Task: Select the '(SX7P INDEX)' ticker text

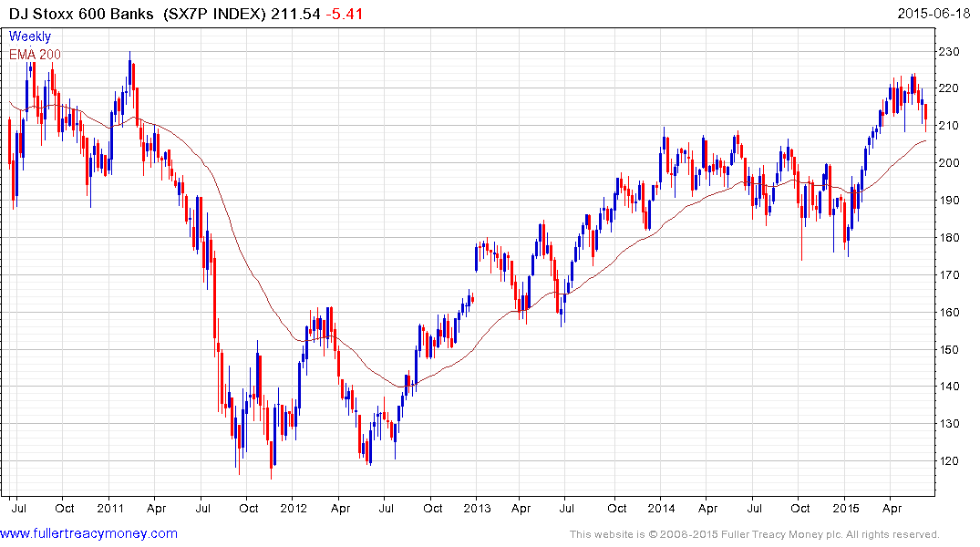Action: [214, 14]
